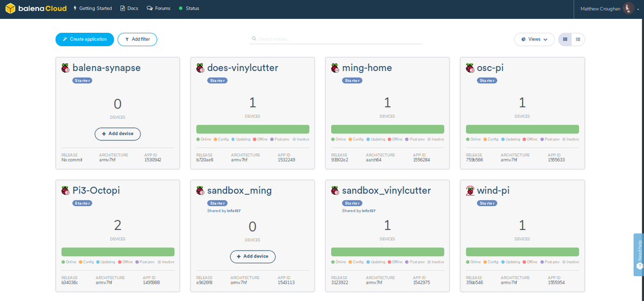The width and height of the screenshot is (644, 301).
Task: Click App ID 1555633 on osc-pi card
Action: coord(556,160)
